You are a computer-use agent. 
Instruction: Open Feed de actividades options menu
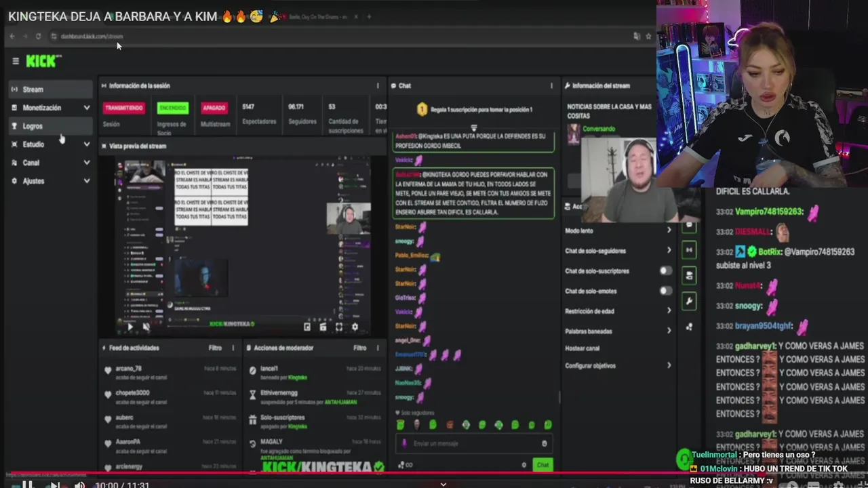pos(233,348)
